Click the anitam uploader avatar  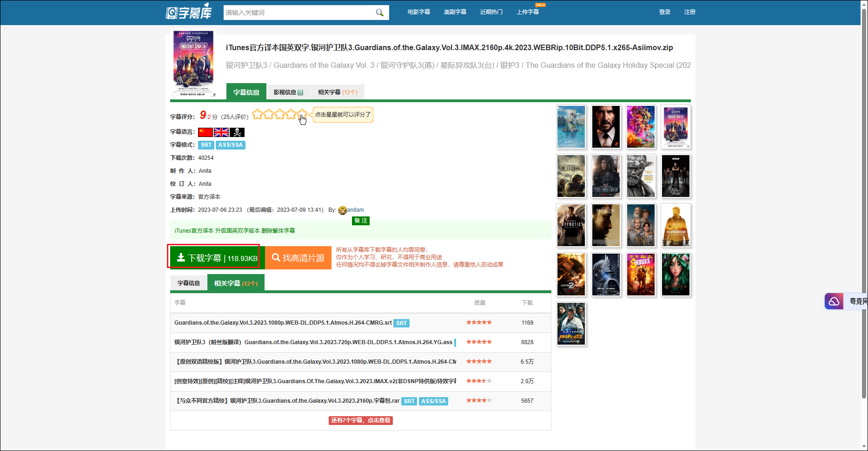point(343,210)
